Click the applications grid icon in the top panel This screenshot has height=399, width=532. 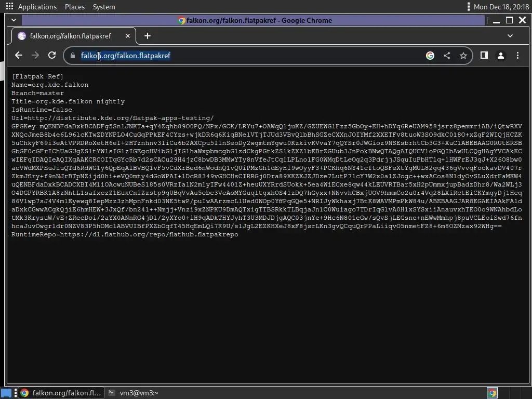tap(9, 6)
